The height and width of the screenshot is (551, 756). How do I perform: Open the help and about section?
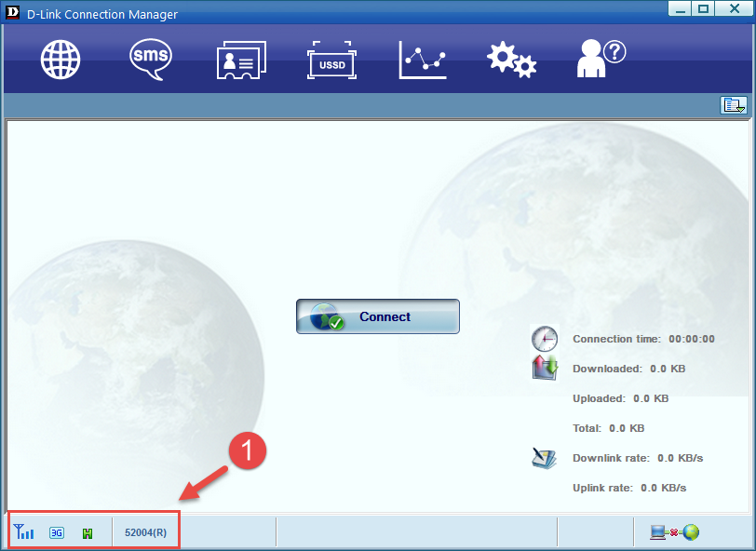[x=601, y=59]
